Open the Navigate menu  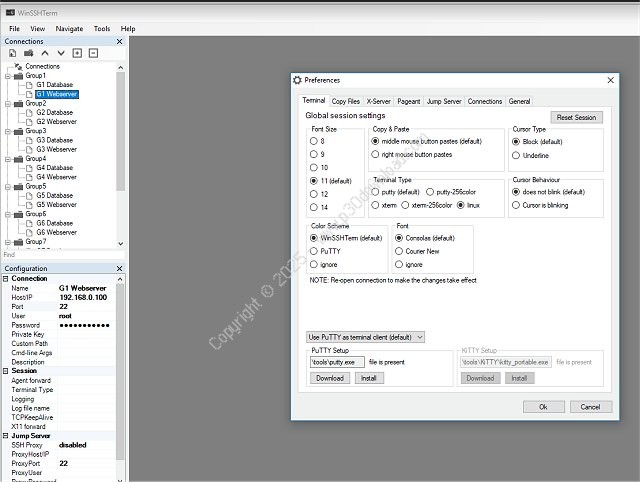click(69, 29)
